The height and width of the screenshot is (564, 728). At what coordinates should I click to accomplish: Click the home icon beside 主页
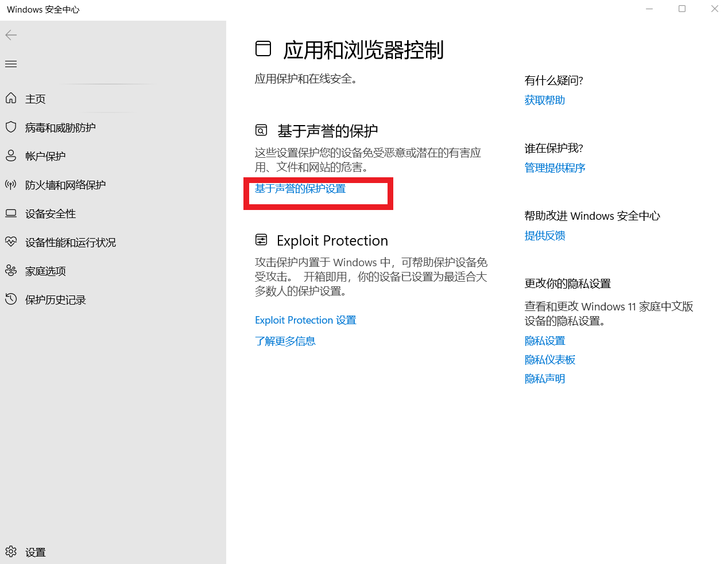pyautogui.click(x=11, y=98)
